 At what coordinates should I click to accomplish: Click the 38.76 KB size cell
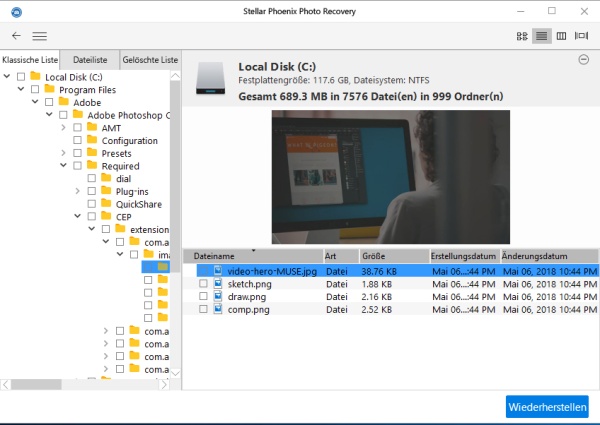(378, 271)
